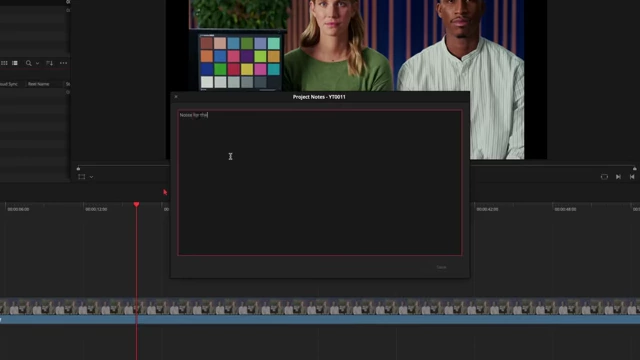Click the color checker chart in viewer

tap(240, 62)
